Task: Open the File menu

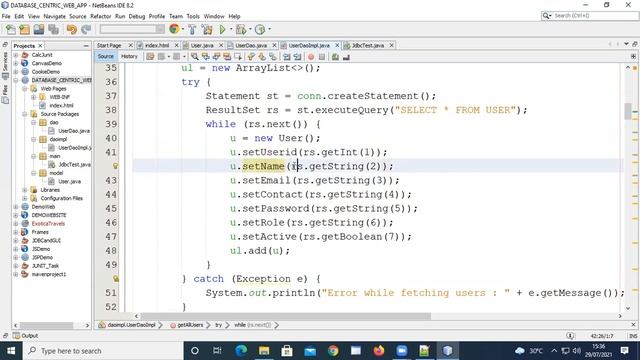Action: click(6, 16)
